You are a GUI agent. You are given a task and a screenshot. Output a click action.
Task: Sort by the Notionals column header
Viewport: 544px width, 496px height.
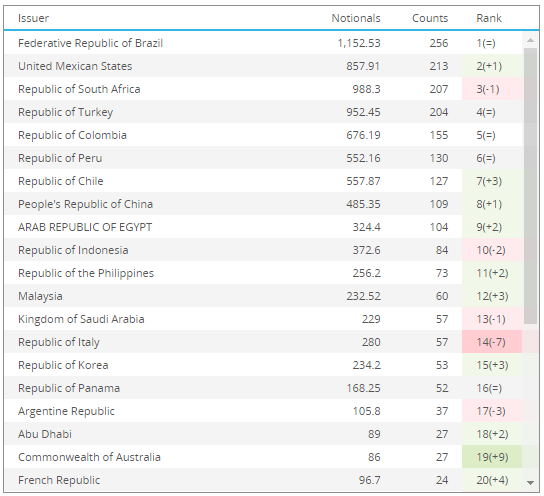(x=356, y=18)
